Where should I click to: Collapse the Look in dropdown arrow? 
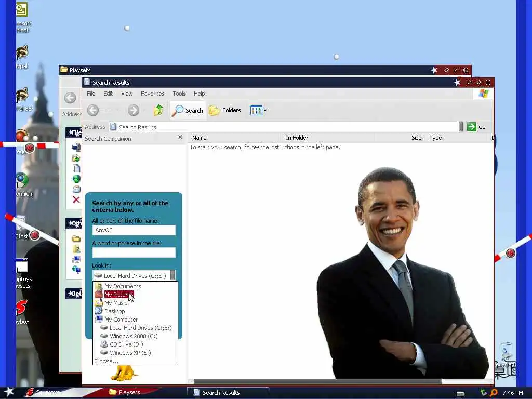[x=172, y=275]
